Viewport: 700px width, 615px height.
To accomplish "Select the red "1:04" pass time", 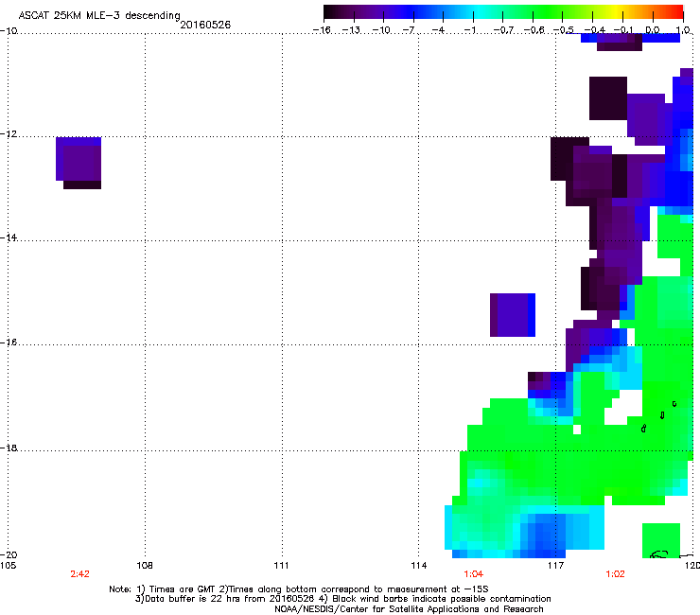I will (x=473, y=574).
